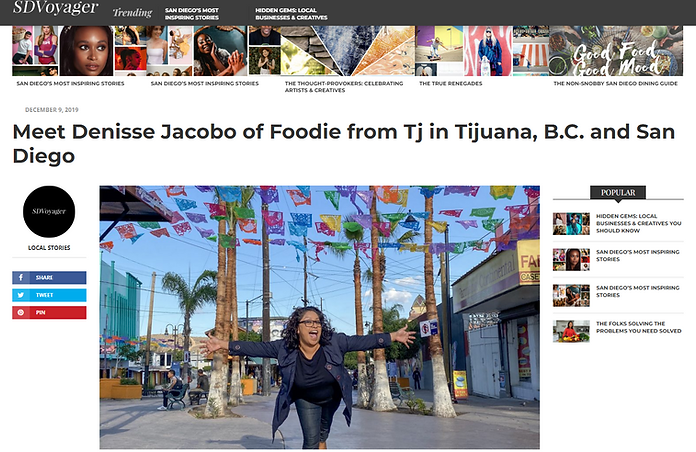The height and width of the screenshot is (452, 696).
Task: Click the Facebook icon on Share button
Action: coord(21,278)
